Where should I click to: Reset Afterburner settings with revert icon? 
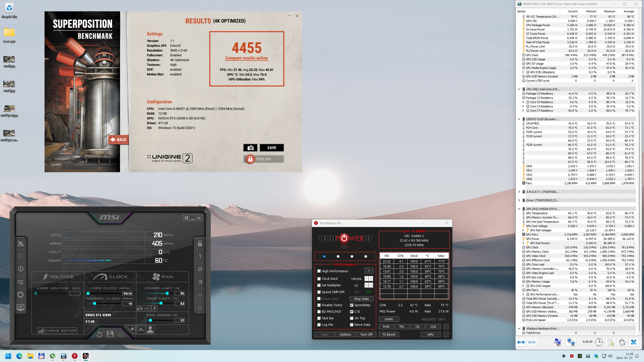pos(99,334)
